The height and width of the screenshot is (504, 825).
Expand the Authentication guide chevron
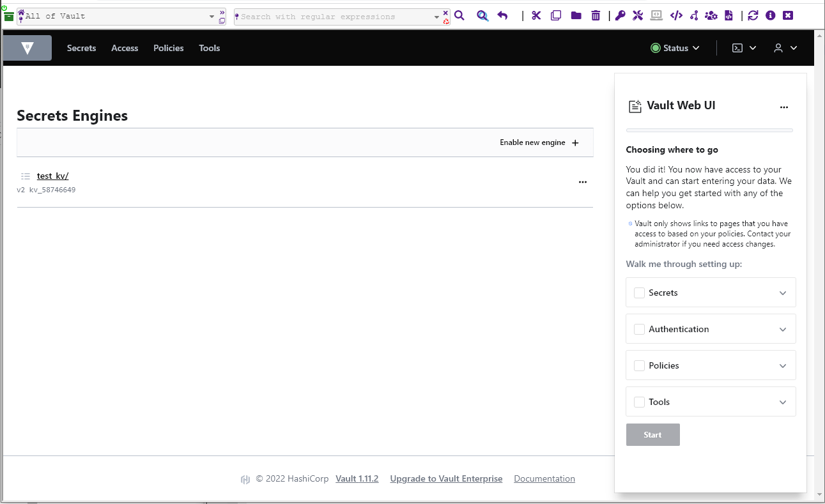click(783, 330)
